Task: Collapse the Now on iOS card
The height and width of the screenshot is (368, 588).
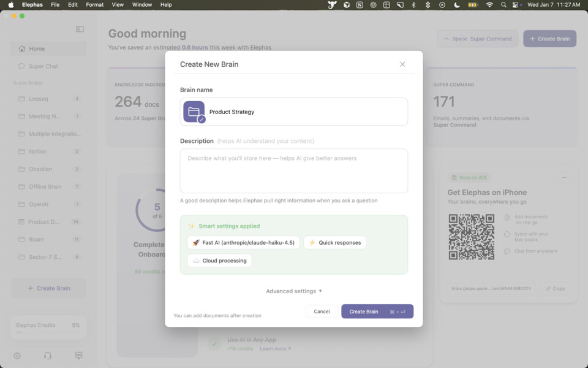Action: 564,177
